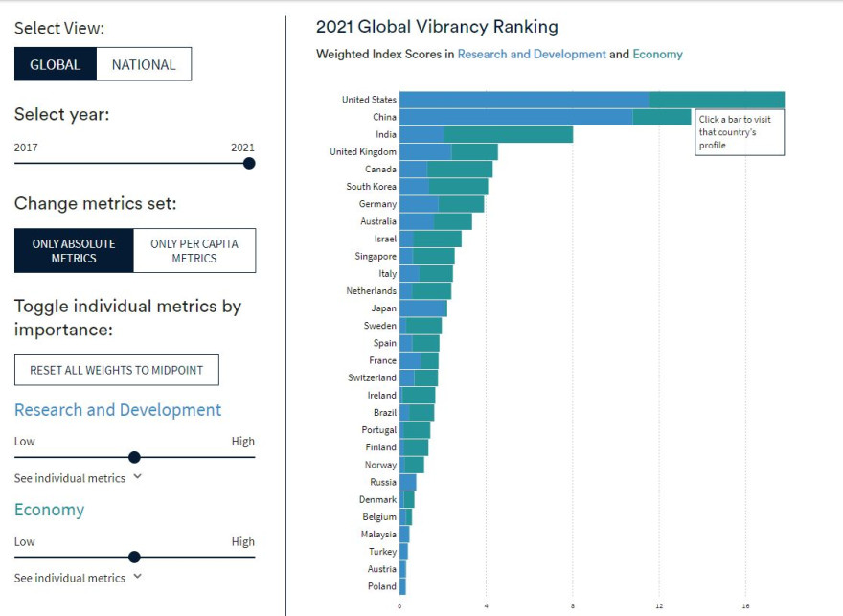The height and width of the screenshot is (616, 843).
Task: Click the Research and Development subtitle link
Action: click(x=532, y=55)
